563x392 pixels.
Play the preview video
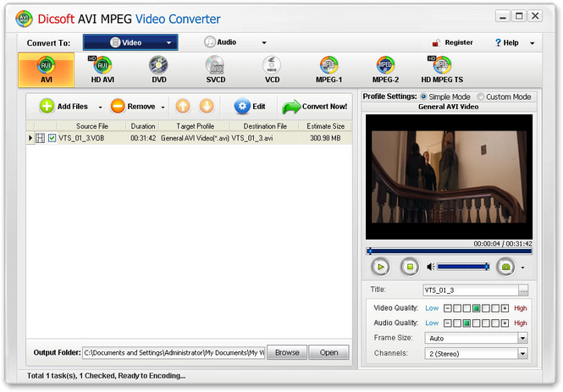[x=380, y=267]
